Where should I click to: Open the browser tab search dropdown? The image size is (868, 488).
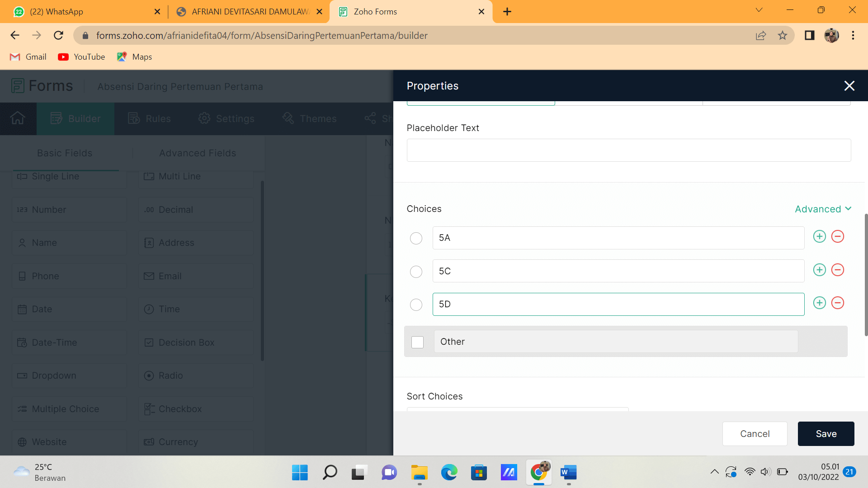(759, 10)
